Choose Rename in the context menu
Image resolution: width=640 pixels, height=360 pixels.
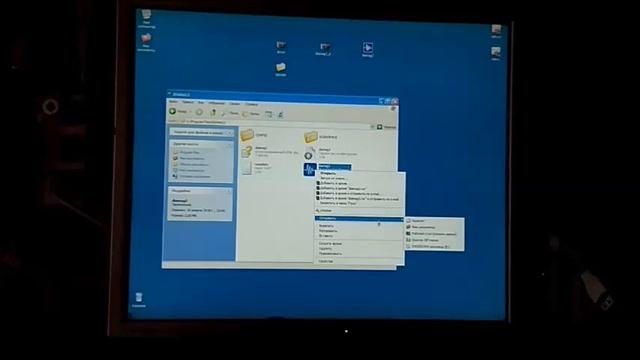330,254
